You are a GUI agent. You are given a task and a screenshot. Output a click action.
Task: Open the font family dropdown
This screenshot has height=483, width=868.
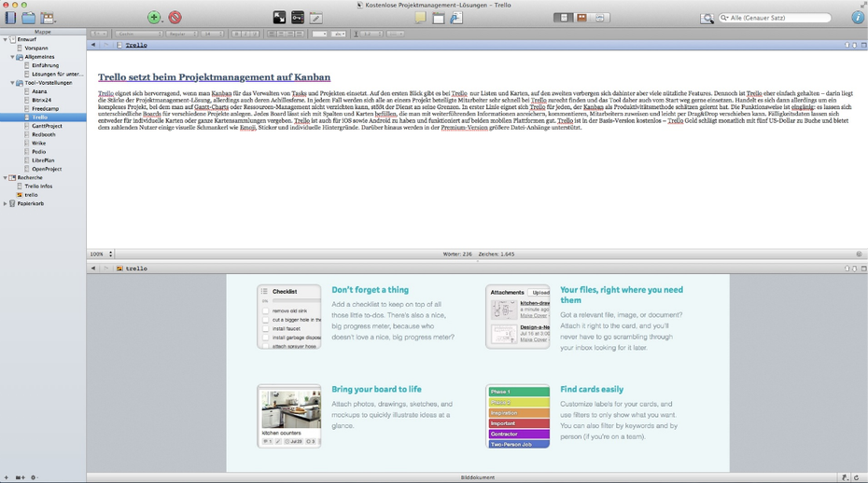pyautogui.click(x=139, y=34)
